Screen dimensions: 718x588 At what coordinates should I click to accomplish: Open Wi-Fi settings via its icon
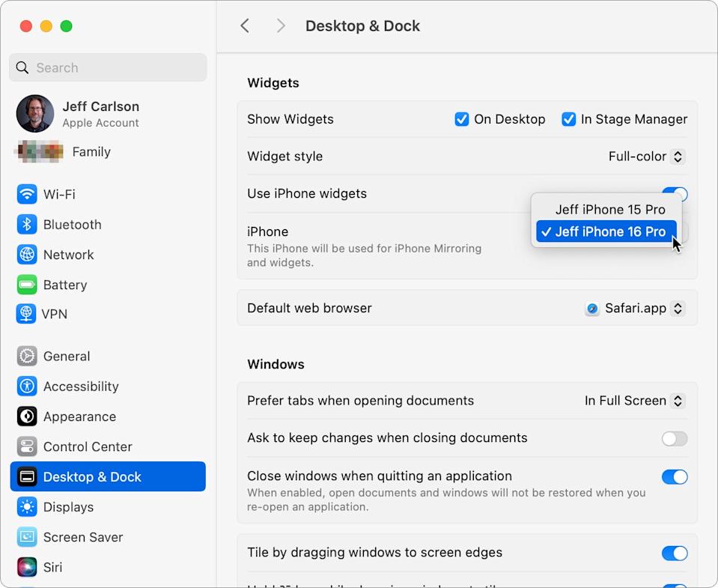(27, 194)
